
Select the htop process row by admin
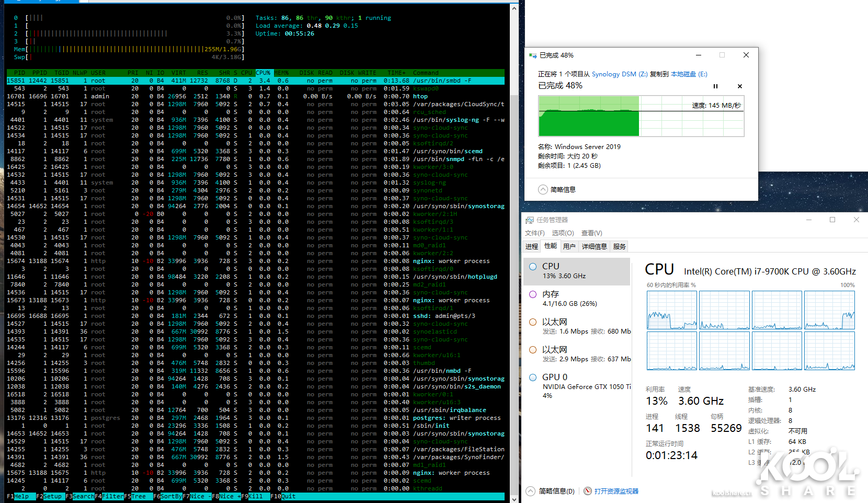click(256, 96)
